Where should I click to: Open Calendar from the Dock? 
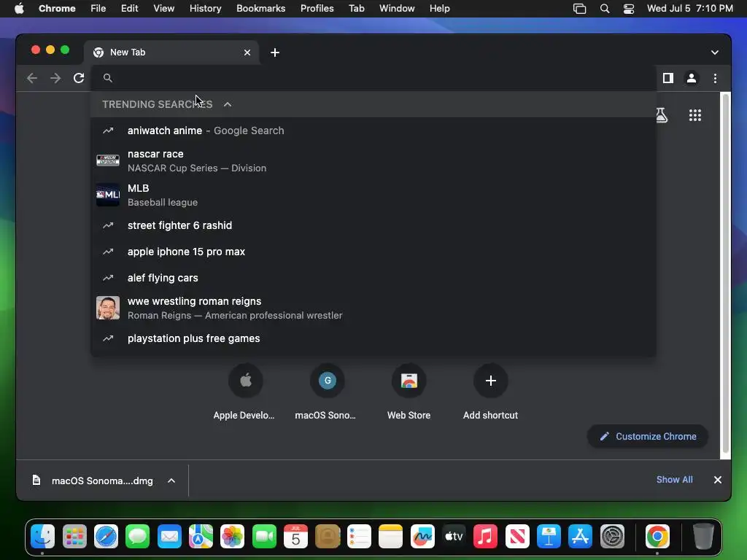tap(295, 537)
